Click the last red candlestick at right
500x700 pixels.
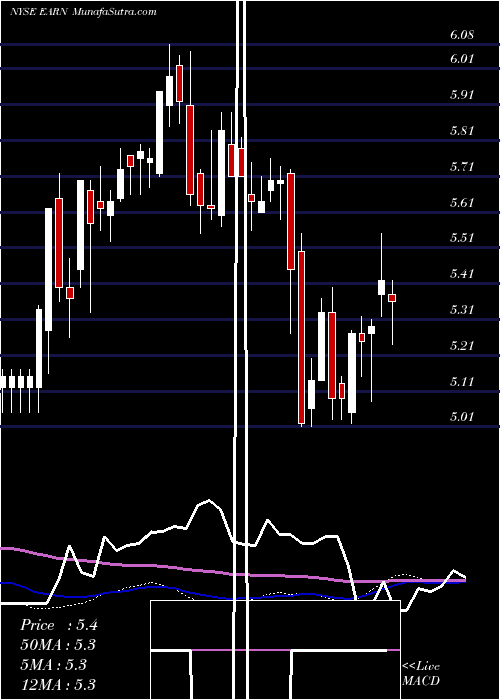point(392,298)
